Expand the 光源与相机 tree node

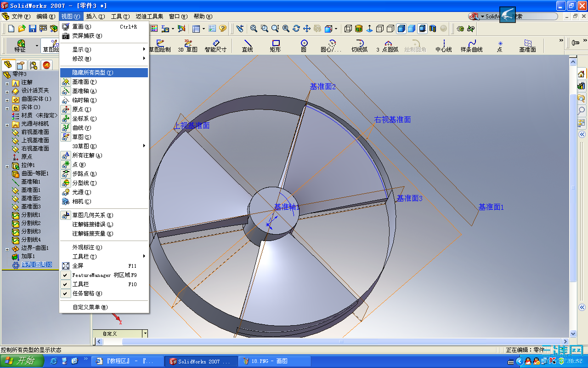[x=7, y=124]
